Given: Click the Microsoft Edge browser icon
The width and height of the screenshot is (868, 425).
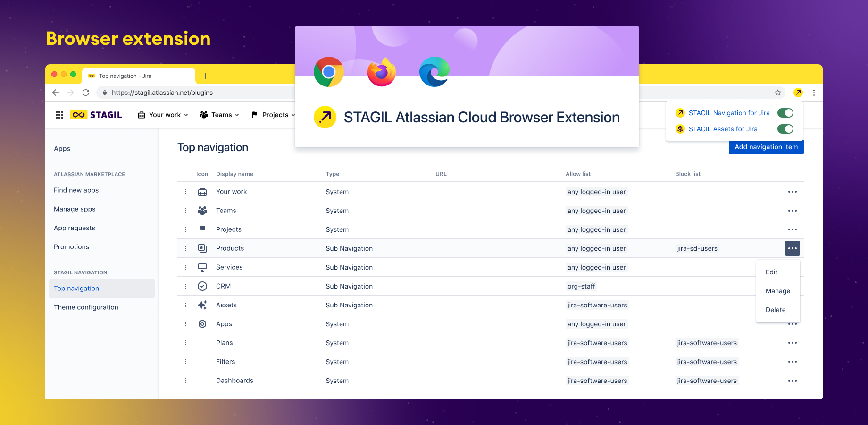Looking at the screenshot, I should coord(434,72).
